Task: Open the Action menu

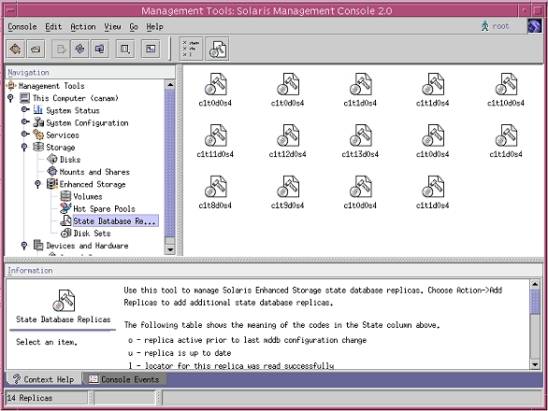Action: pos(83,27)
